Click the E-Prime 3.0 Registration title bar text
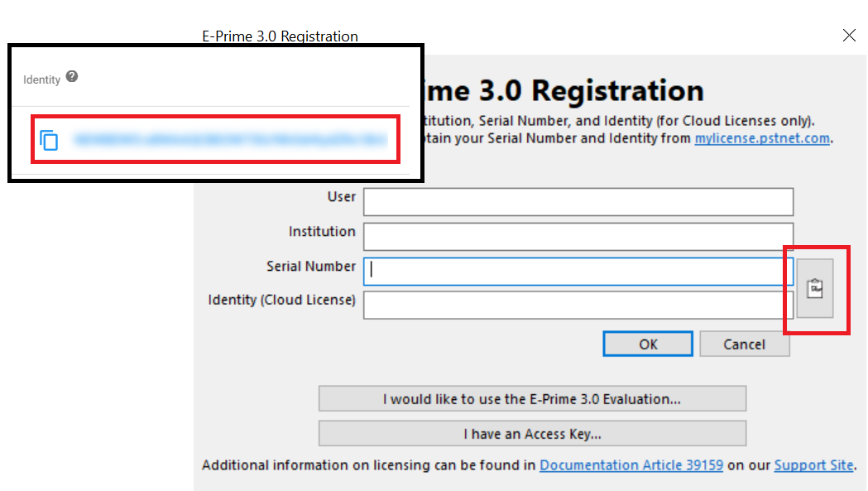The height and width of the screenshot is (491, 868). [281, 36]
